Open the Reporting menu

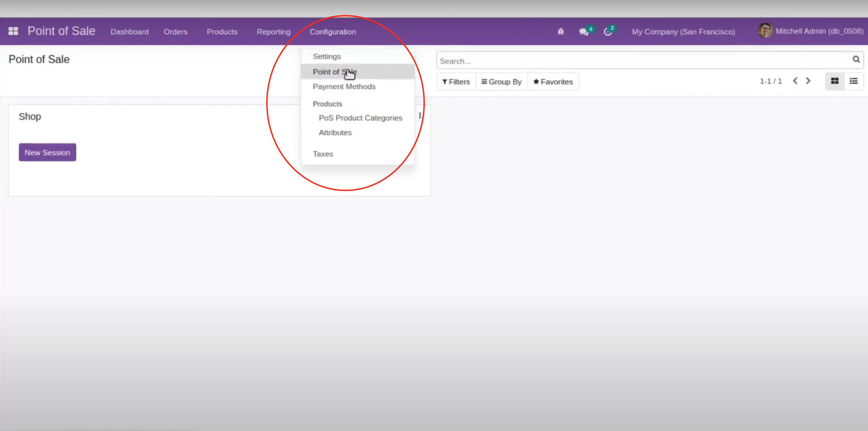click(273, 32)
